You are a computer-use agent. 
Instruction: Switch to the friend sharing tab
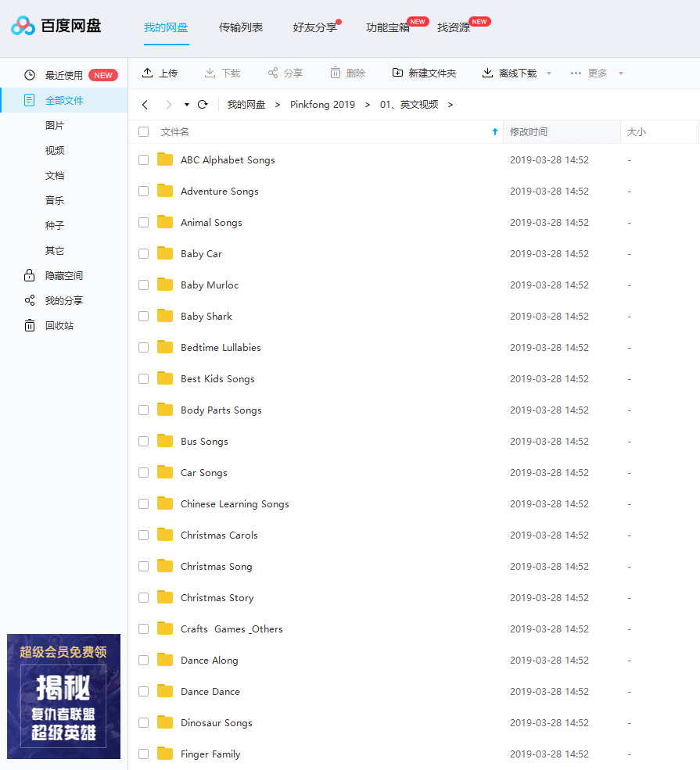[x=314, y=27]
